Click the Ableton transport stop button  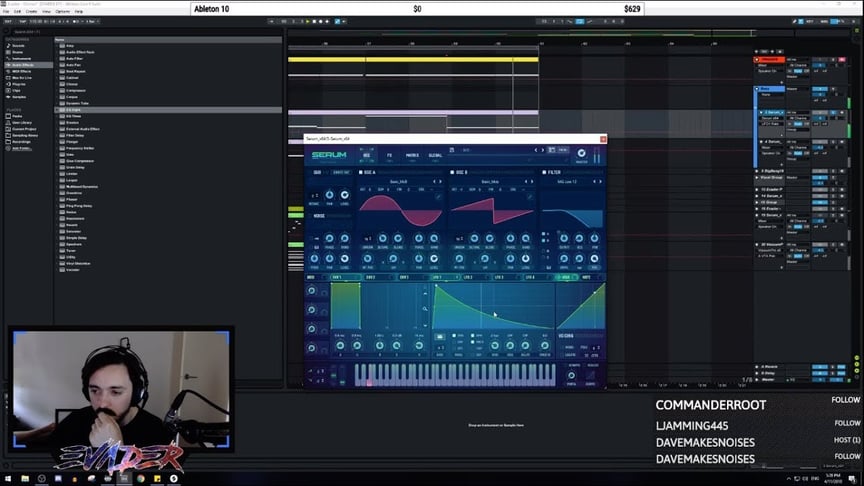click(314, 21)
